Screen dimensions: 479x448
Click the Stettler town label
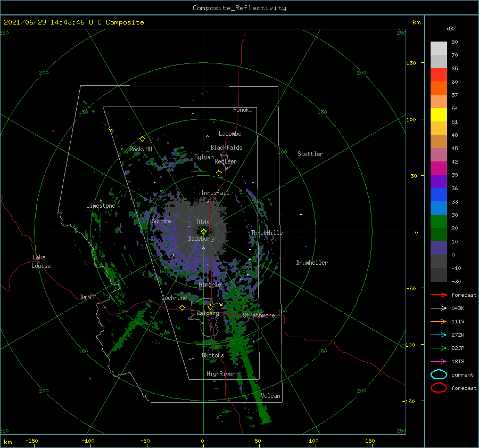pyautogui.click(x=310, y=154)
